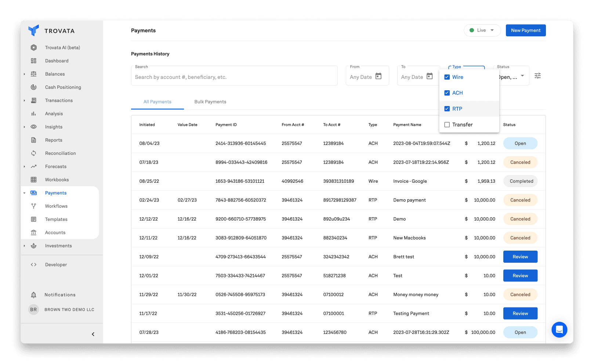Click Review for the Brett test payment

[520, 257]
